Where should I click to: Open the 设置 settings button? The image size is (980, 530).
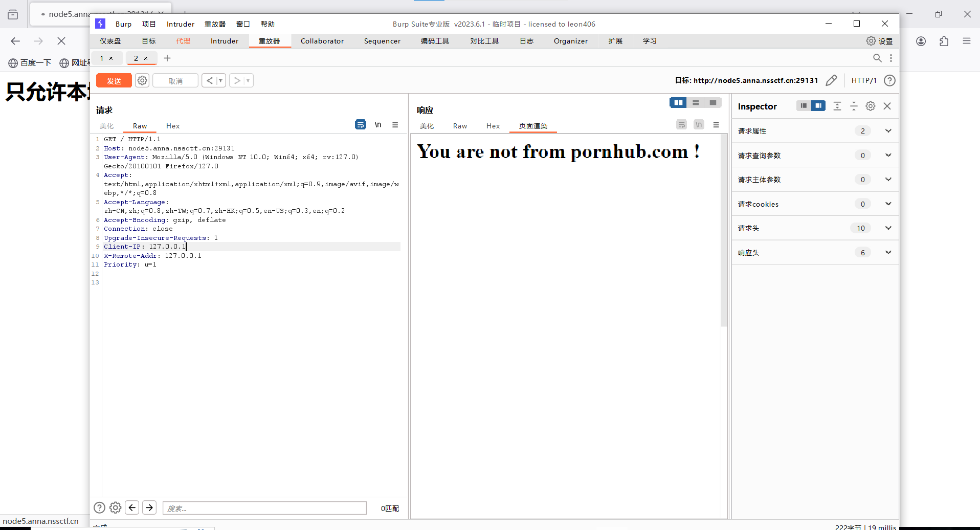coord(879,41)
